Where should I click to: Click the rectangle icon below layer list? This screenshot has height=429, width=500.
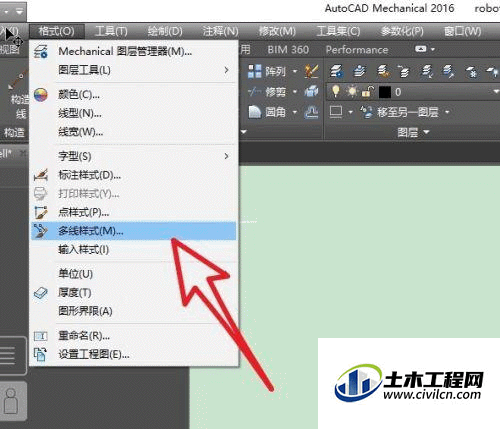(336, 112)
